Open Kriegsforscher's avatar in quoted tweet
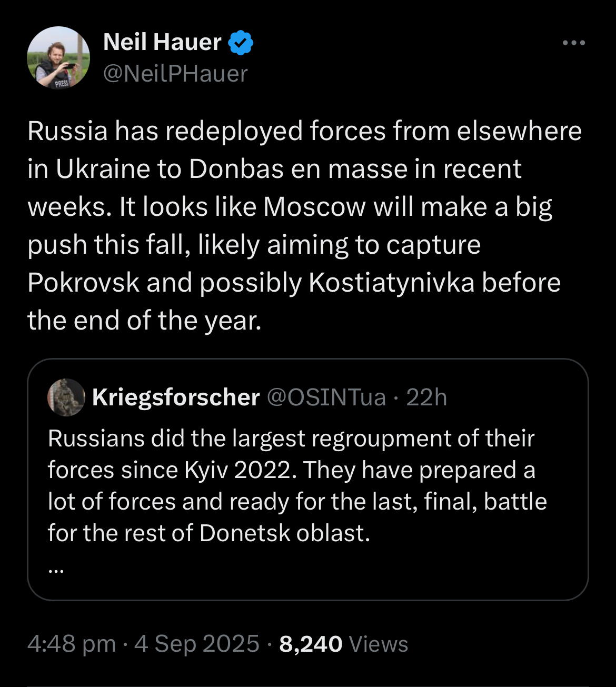 pos(66,397)
